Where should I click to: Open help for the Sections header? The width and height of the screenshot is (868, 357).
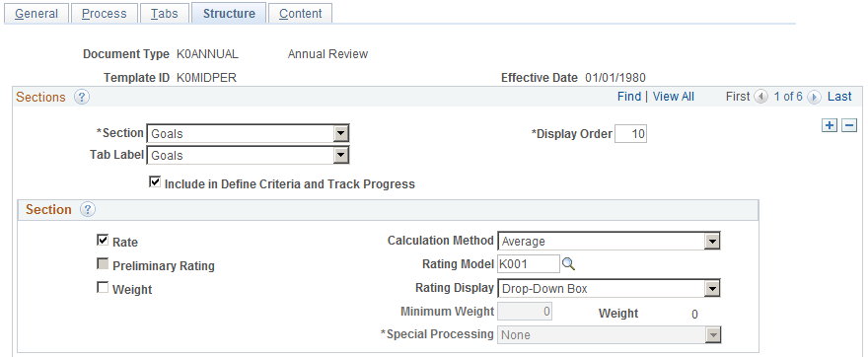(82, 98)
